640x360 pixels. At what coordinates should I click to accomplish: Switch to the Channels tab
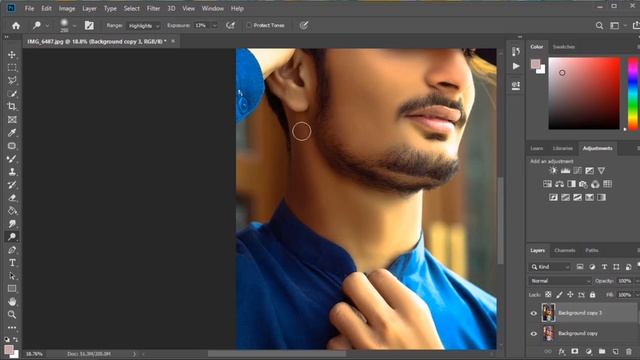click(565, 251)
